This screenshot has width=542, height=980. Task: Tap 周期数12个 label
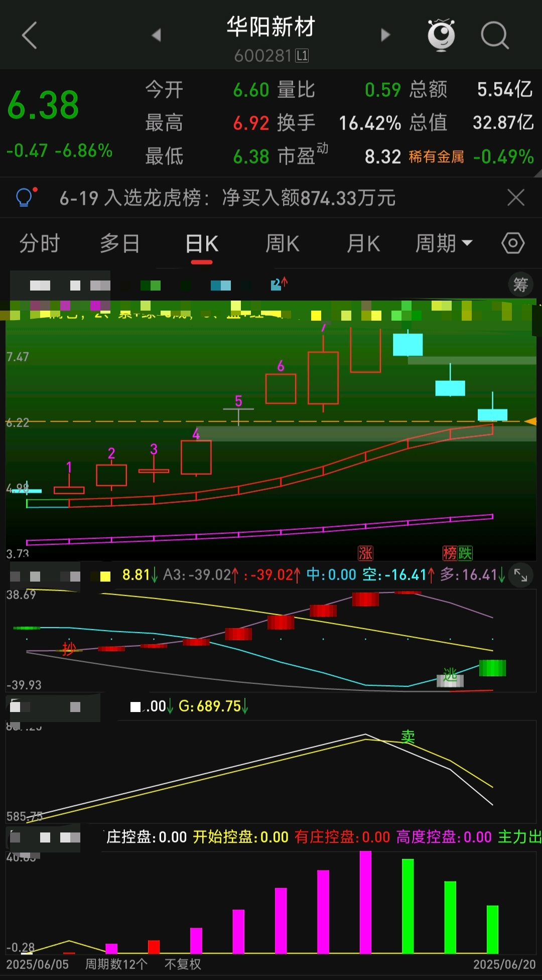pyautogui.click(x=116, y=964)
